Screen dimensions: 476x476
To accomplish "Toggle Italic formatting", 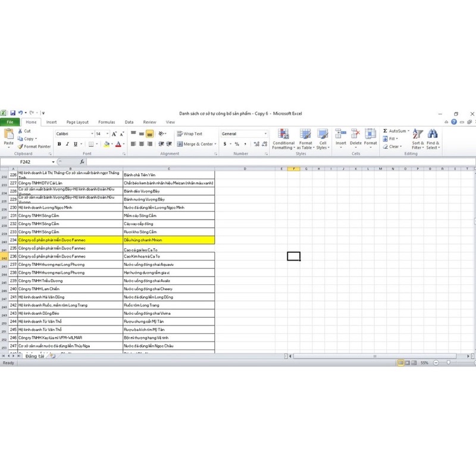I will 67,144.
